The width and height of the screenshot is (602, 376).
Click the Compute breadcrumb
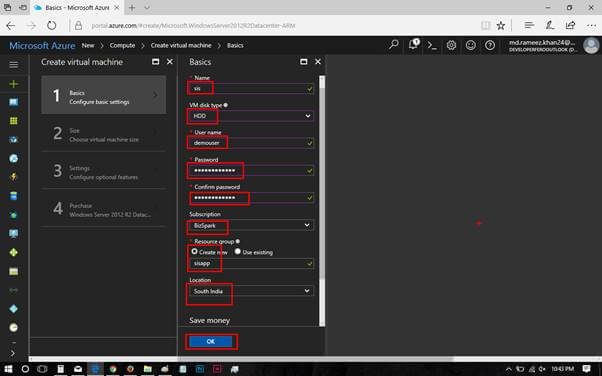[x=122, y=45]
